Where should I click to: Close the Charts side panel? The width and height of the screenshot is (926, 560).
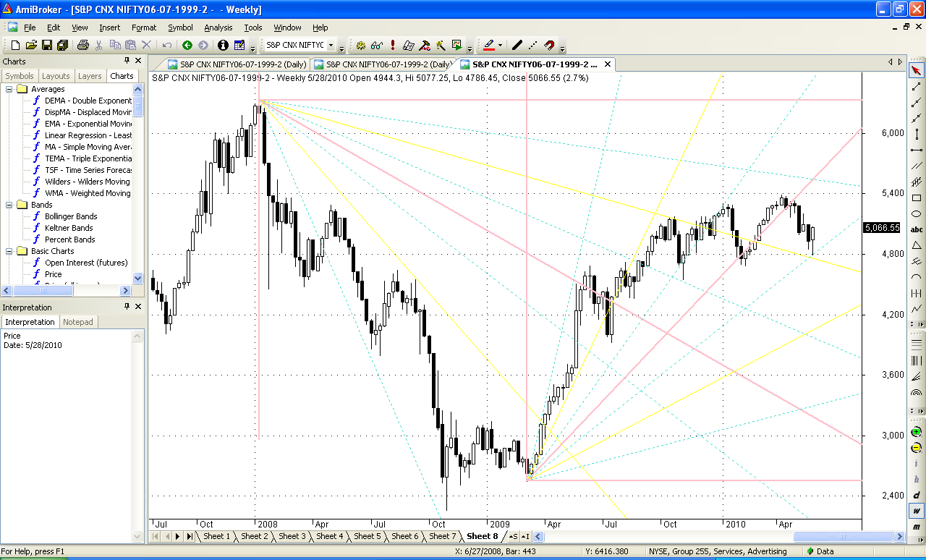click(137, 61)
